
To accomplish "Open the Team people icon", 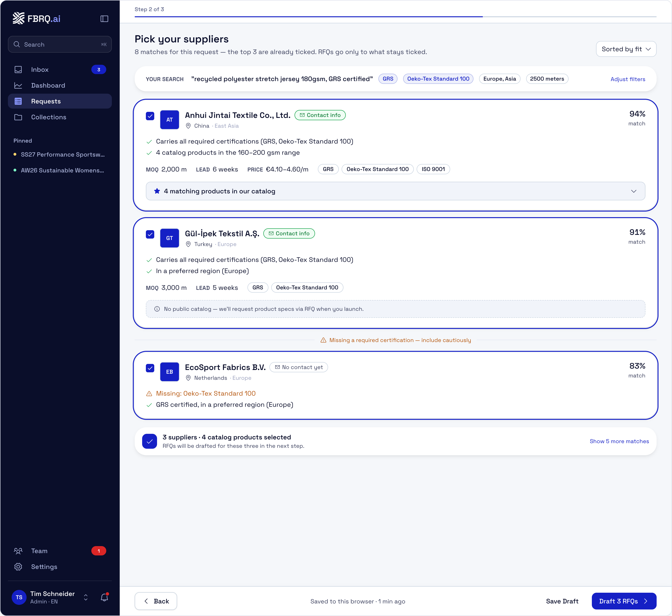I will click(18, 551).
